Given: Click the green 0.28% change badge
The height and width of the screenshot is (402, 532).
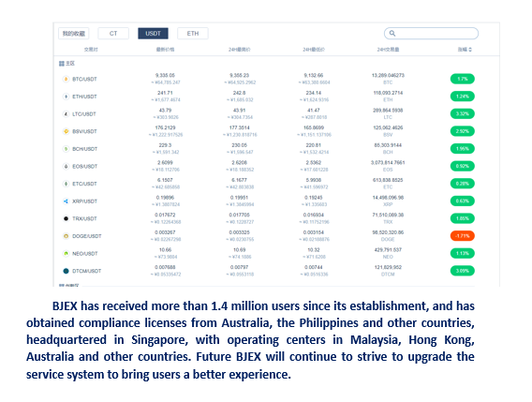Looking at the screenshot, I should (462, 184).
